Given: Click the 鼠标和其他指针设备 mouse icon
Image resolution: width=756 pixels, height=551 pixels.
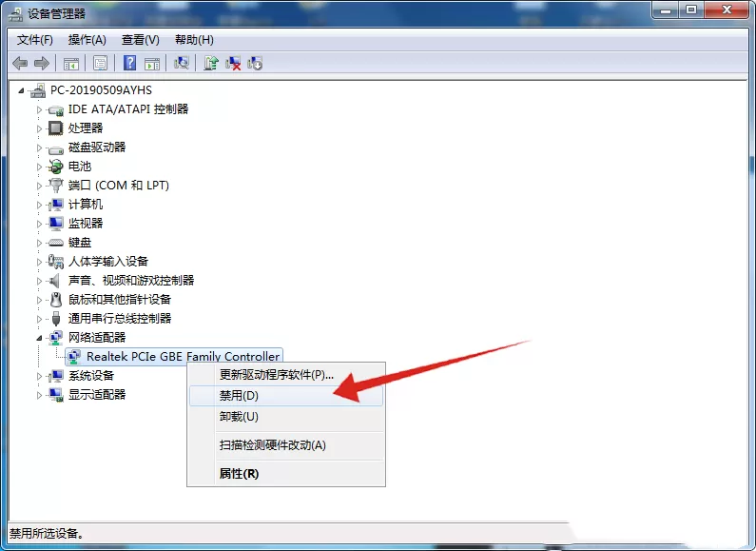Looking at the screenshot, I should pyautogui.click(x=56, y=300).
